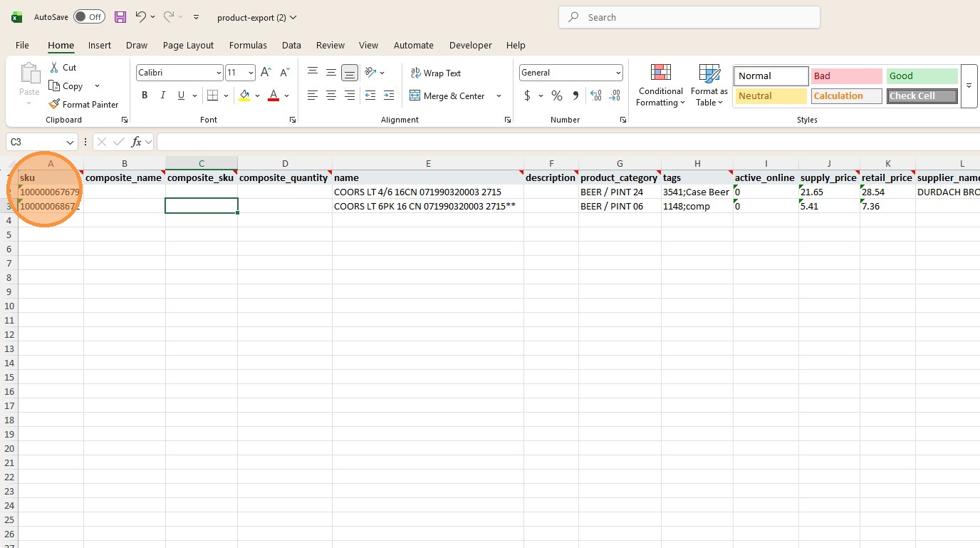This screenshot has height=548, width=980.
Task: Click Format as Table
Action: 709,86
